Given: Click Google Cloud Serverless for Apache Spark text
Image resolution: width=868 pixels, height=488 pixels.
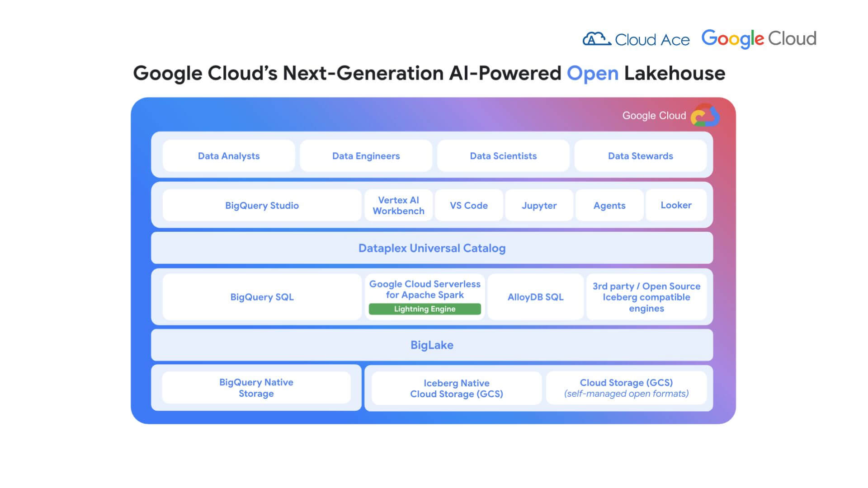Looking at the screenshot, I should click(x=425, y=289).
